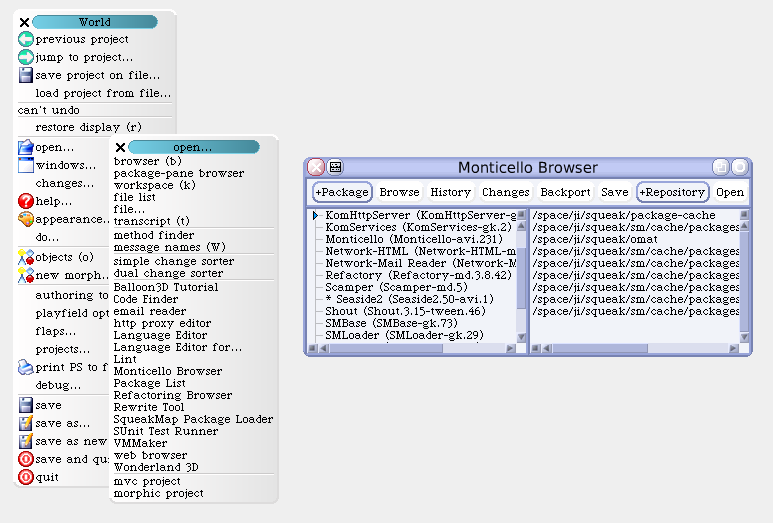Viewport: 773px width, 523px height.
Task: Click the Open button in Monticello Browser
Action: point(730,192)
